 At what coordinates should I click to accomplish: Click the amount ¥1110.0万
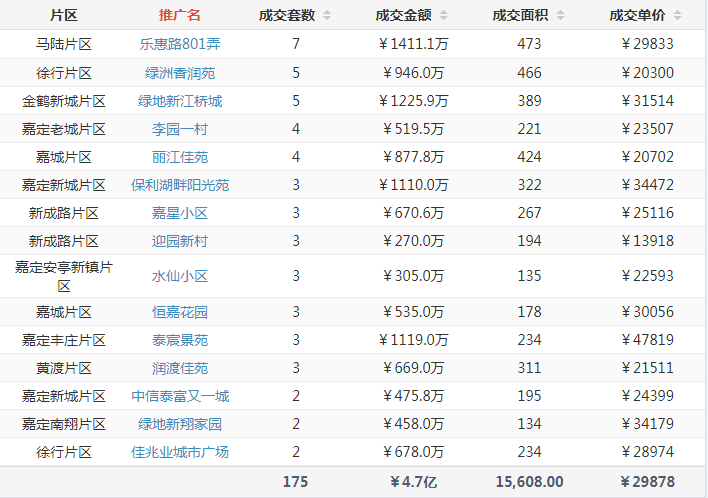click(x=413, y=185)
